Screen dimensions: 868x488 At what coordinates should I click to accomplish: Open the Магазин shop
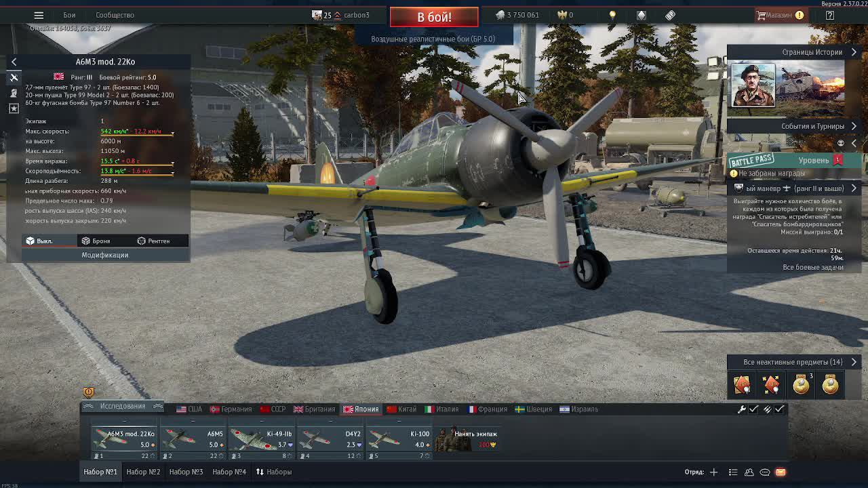[x=780, y=15]
